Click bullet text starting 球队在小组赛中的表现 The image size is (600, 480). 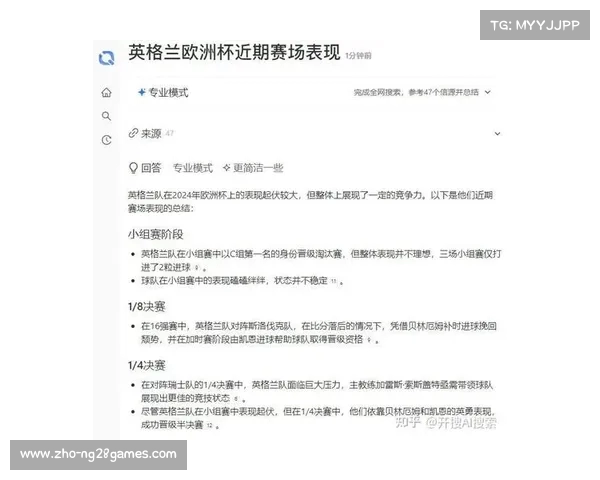242,281
